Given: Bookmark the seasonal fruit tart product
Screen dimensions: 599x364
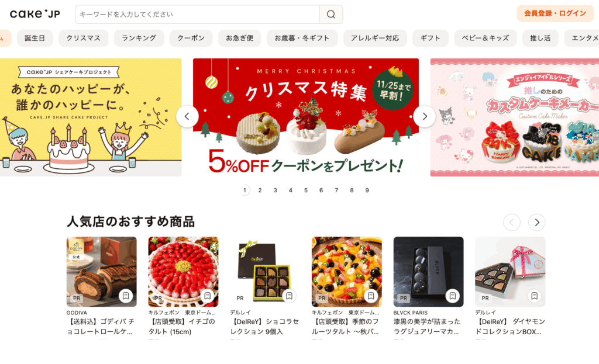Looking at the screenshot, I should tap(371, 296).
